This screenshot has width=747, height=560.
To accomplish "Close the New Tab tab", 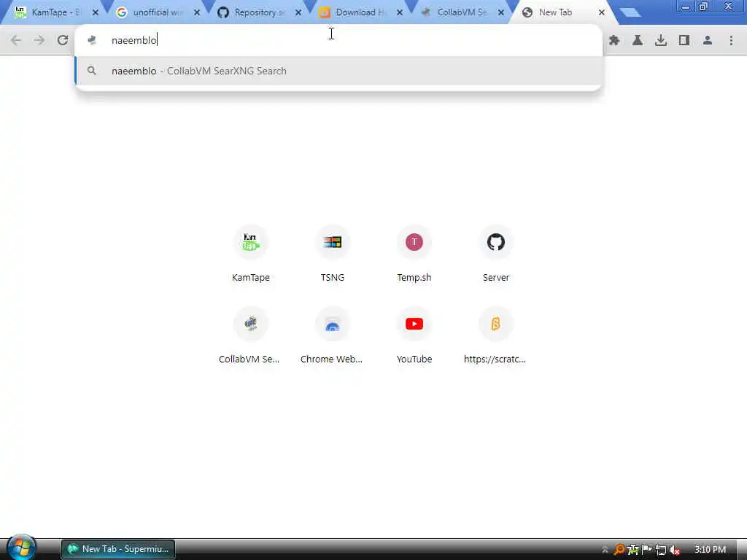I will [602, 13].
